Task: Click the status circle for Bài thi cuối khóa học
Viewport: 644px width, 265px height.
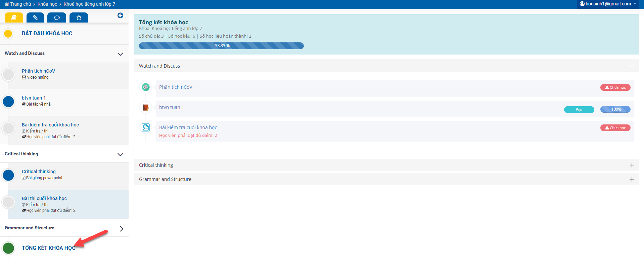Action: click(8, 202)
